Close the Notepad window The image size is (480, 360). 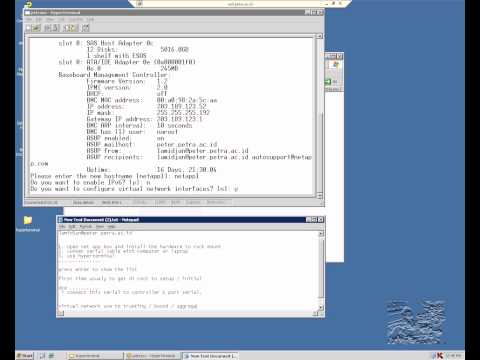tap(321, 220)
